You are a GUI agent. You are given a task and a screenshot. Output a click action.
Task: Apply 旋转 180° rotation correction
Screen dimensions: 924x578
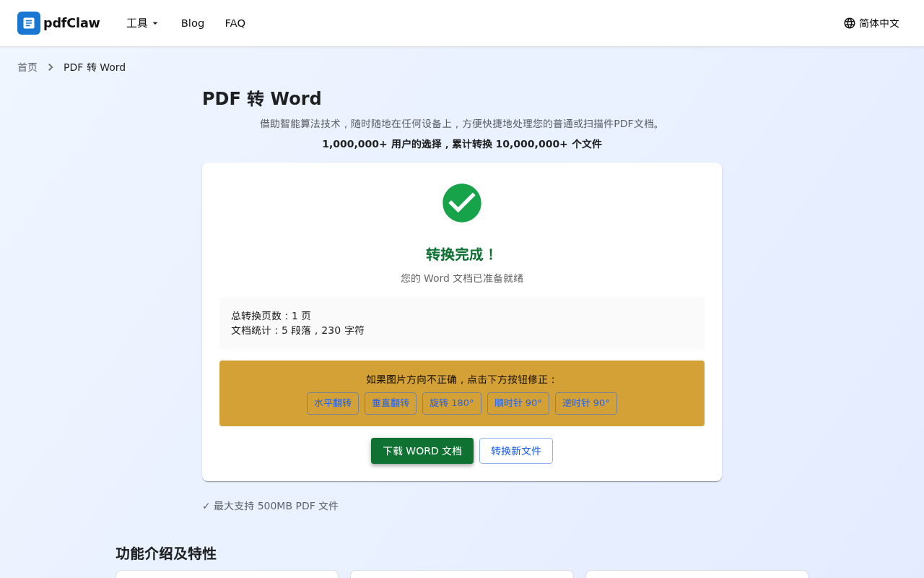452,403
